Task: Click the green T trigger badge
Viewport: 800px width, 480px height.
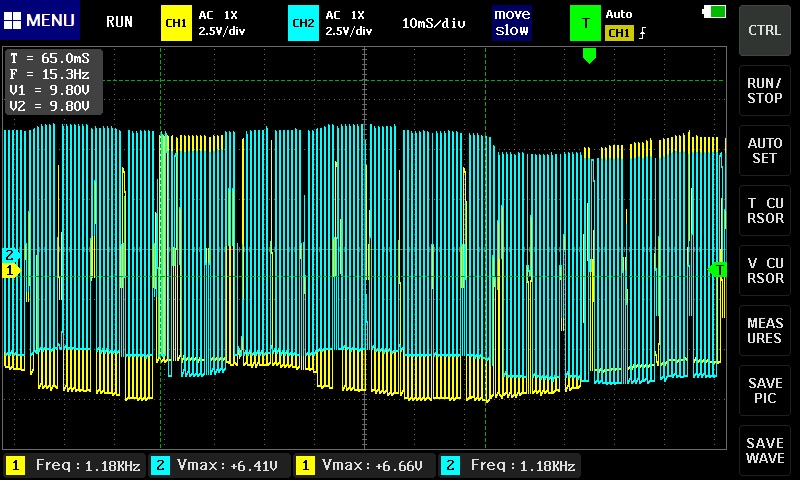Action: point(585,22)
